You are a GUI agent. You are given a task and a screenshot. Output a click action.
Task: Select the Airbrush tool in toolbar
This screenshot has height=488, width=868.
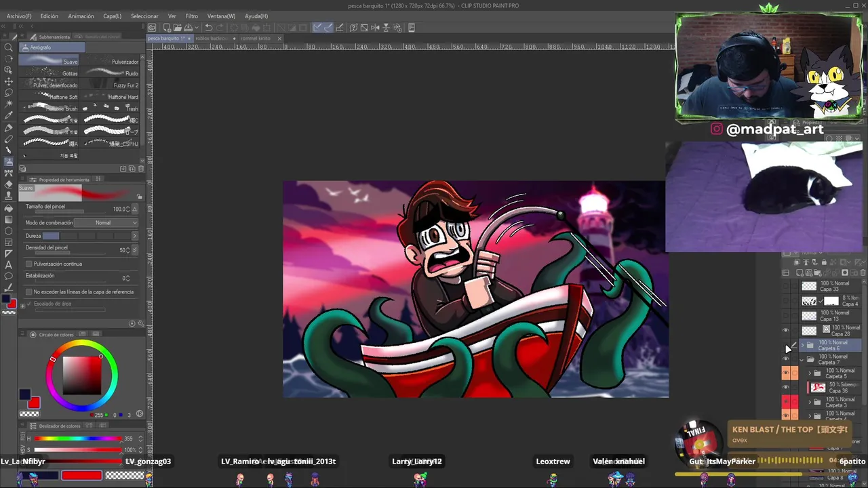coord(9,162)
